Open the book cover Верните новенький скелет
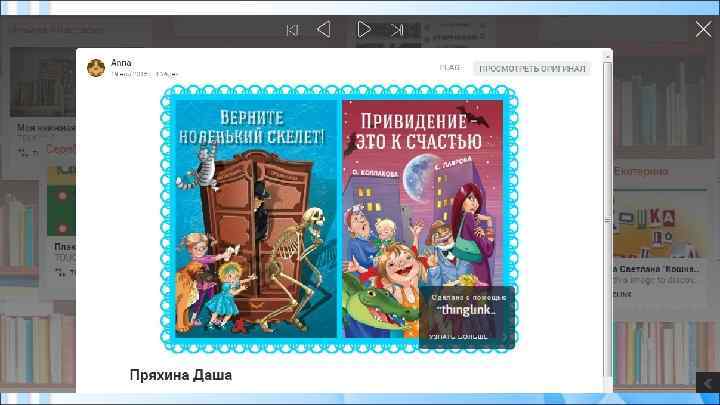Image resolution: width=720 pixels, height=405 pixels. 256,219
